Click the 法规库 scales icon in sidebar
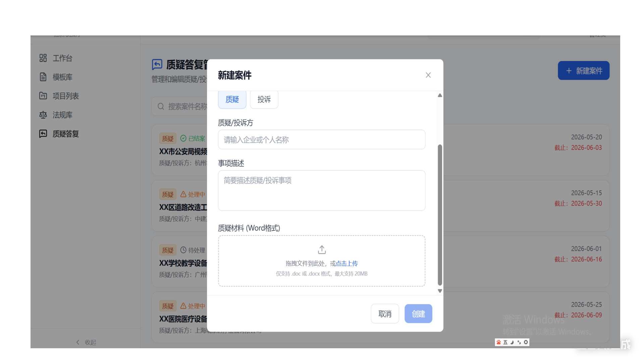 click(43, 115)
